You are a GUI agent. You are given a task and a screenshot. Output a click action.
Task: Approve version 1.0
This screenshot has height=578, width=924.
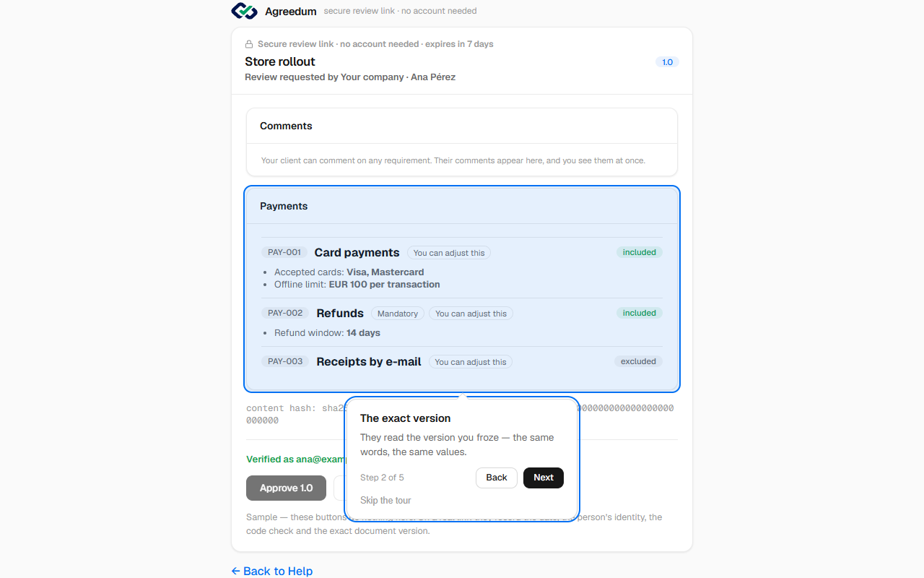(286, 488)
